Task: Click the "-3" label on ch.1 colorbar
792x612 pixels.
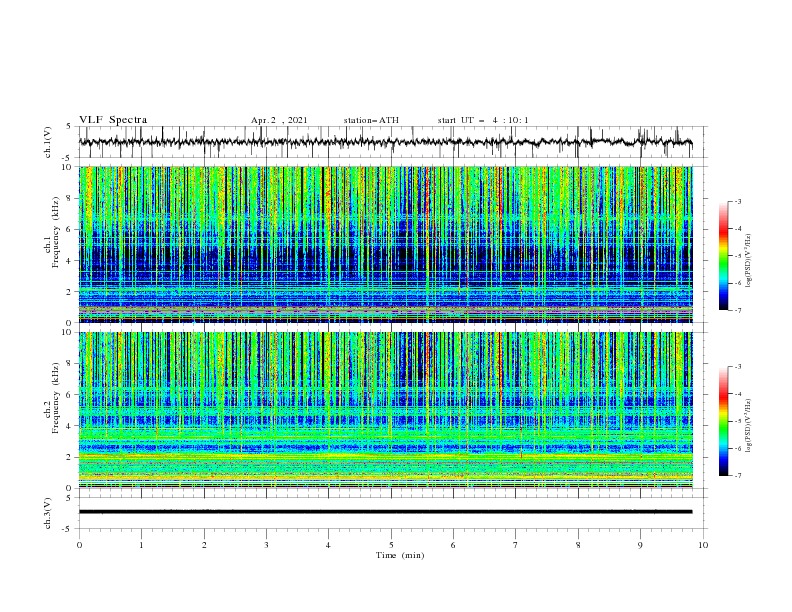Action: (x=737, y=201)
